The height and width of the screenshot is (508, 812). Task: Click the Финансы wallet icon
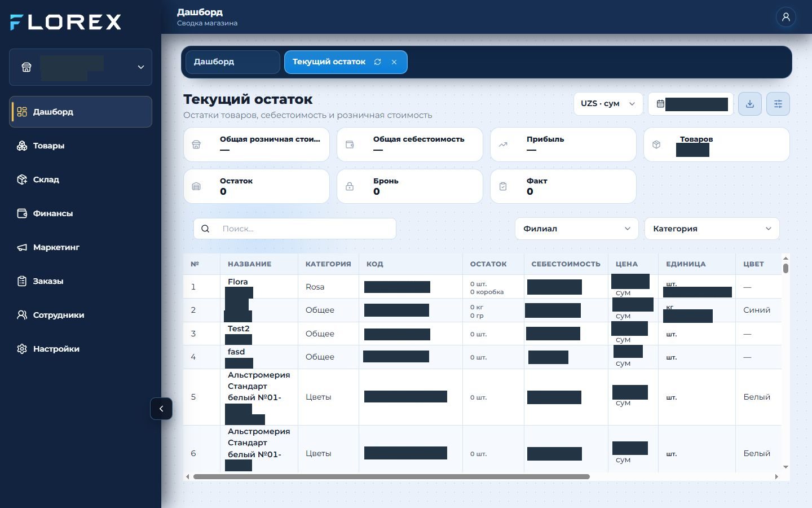22,213
